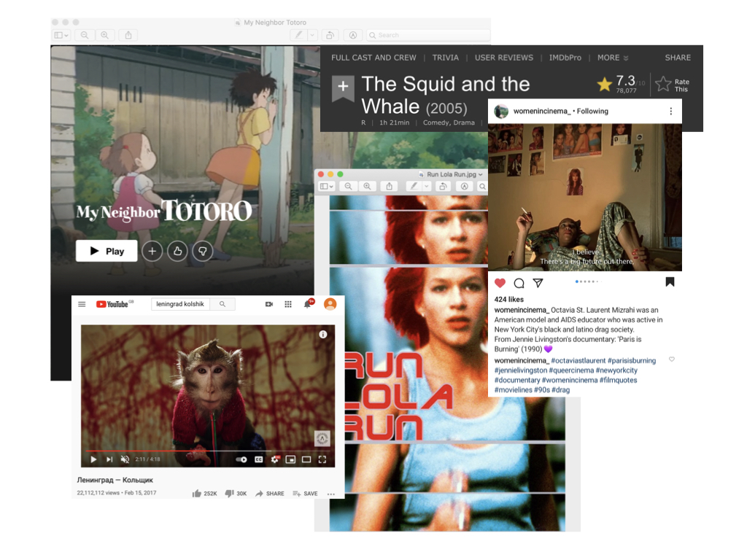The width and height of the screenshot is (747, 560).
Task: Like the hashtag comment with small heart
Action: tap(672, 359)
